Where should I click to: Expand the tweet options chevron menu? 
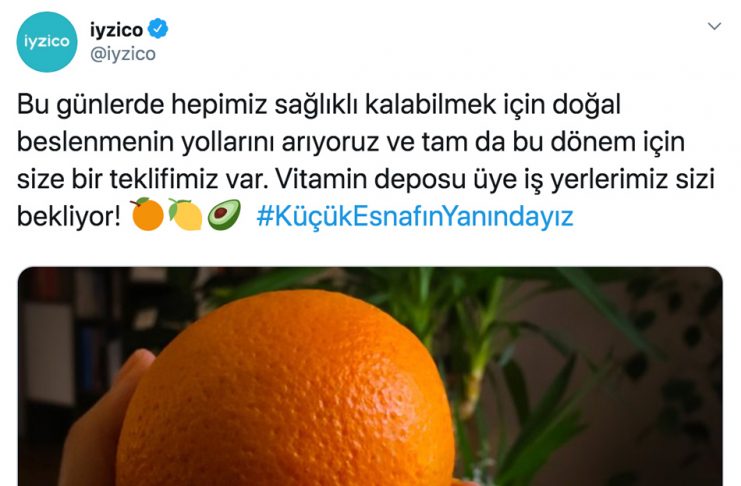click(x=714, y=26)
